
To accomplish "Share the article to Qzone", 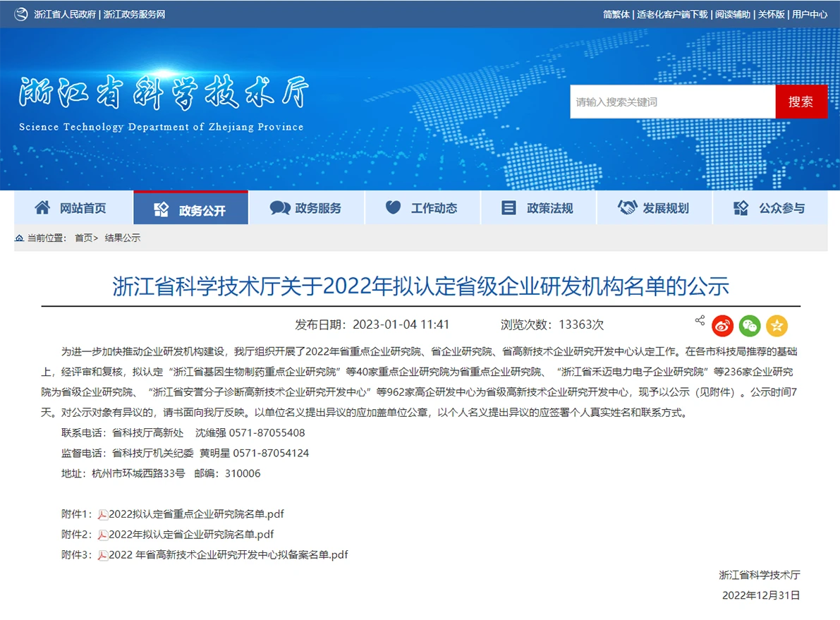I will coord(777,324).
